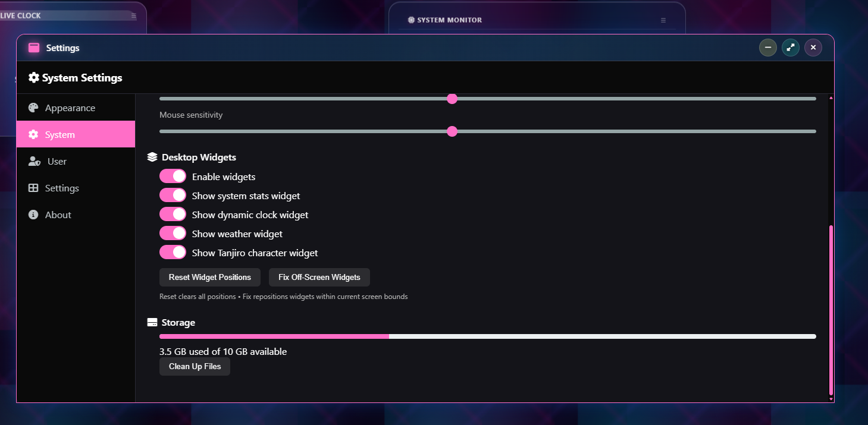Viewport: 868px width, 425px height.
Task: Turn off Show dynamic clock widget
Action: click(x=173, y=213)
